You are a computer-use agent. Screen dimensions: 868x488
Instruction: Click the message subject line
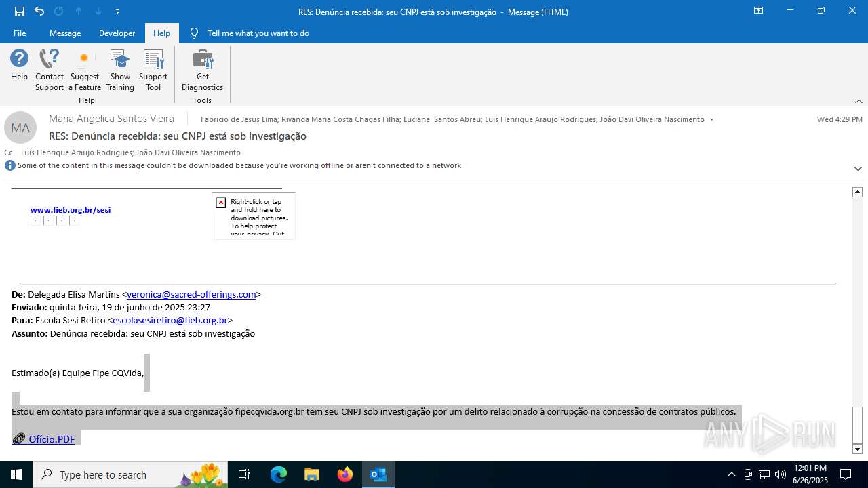pos(178,136)
